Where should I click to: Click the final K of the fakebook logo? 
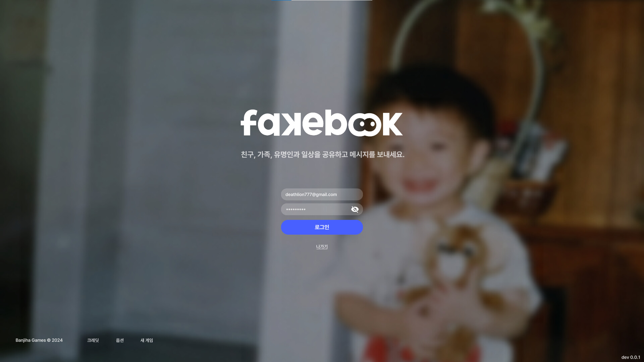[392, 124]
